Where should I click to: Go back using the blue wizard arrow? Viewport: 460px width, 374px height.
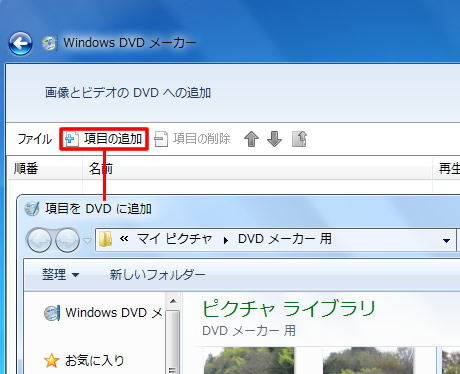[x=20, y=43]
